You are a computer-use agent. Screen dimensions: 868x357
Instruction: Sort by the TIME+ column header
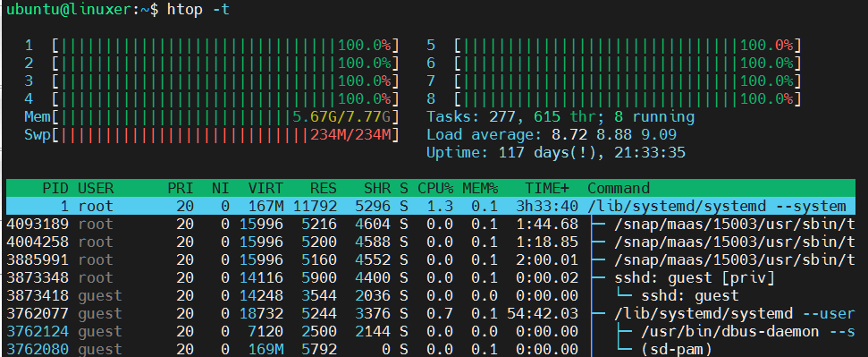coord(547,189)
